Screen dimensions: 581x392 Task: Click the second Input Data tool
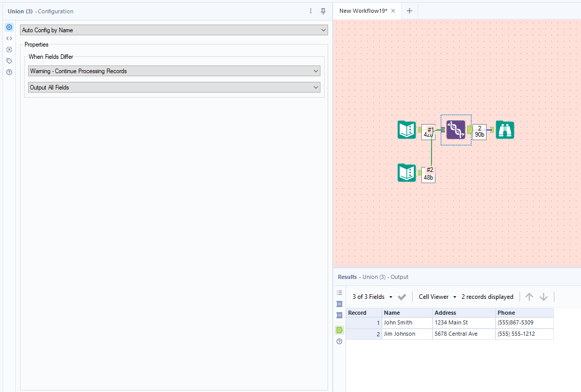click(x=406, y=173)
